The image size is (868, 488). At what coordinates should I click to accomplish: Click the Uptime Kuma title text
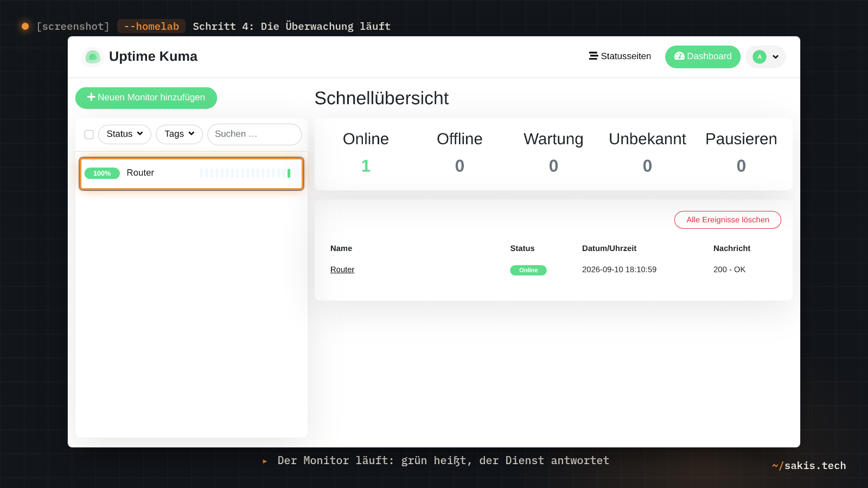pyautogui.click(x=153, y=56)
